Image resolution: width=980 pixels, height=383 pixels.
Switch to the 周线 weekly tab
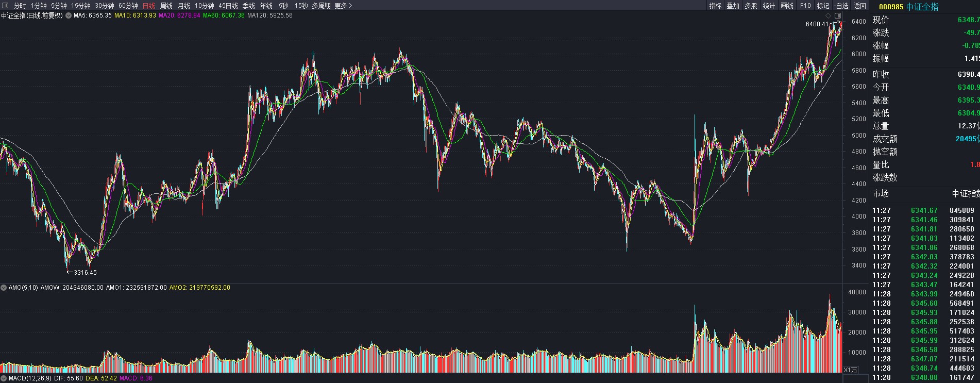click(166, 6)
